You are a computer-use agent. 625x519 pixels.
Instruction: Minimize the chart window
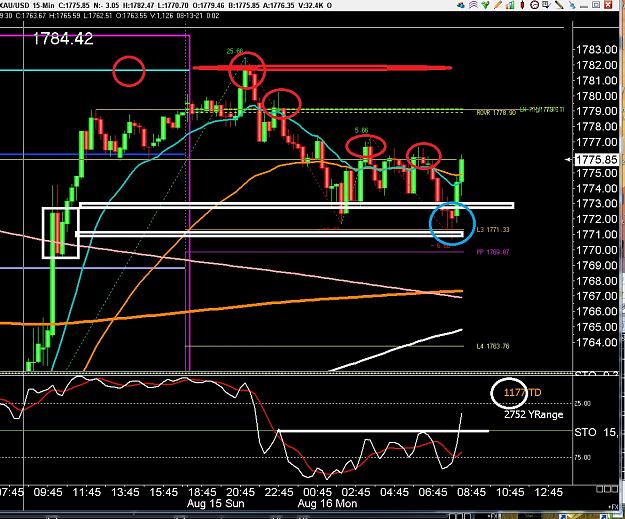(584, 7)
